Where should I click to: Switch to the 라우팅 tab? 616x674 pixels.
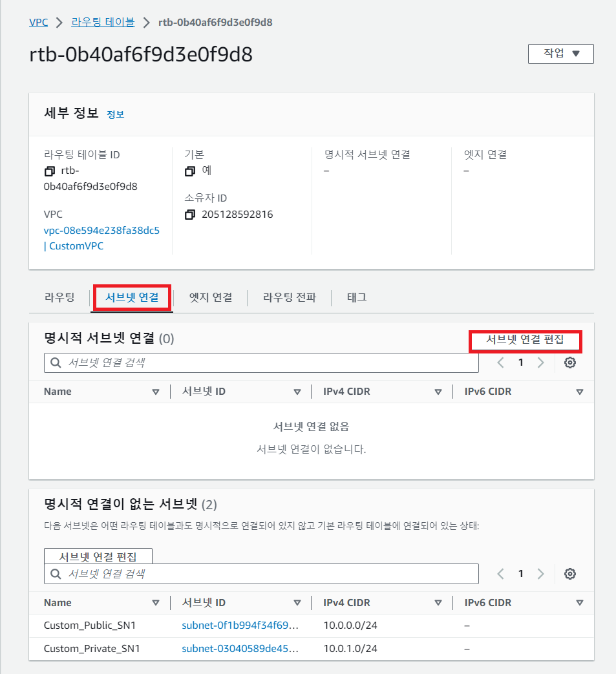coord(59,297)
